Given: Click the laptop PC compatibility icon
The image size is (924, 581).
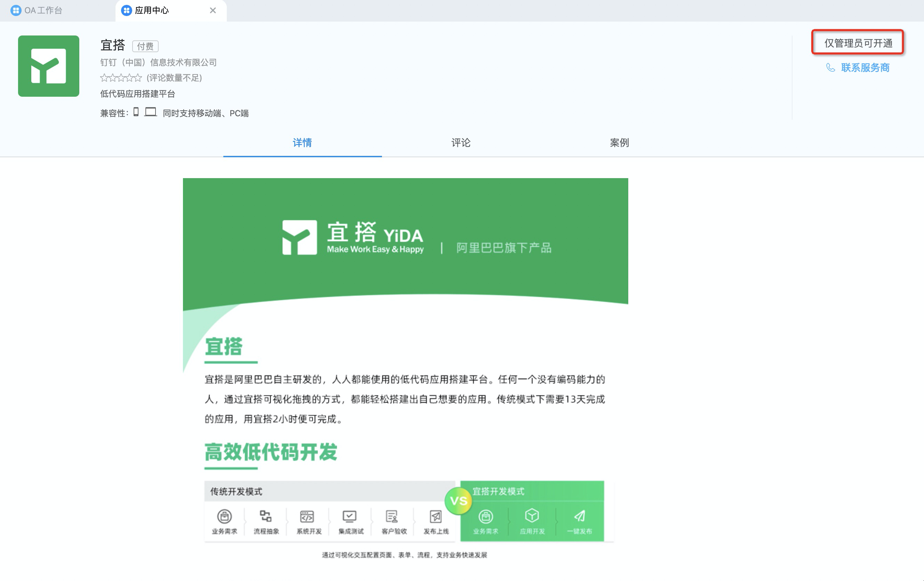Looking at the screenshot, I should click(150, 112).
